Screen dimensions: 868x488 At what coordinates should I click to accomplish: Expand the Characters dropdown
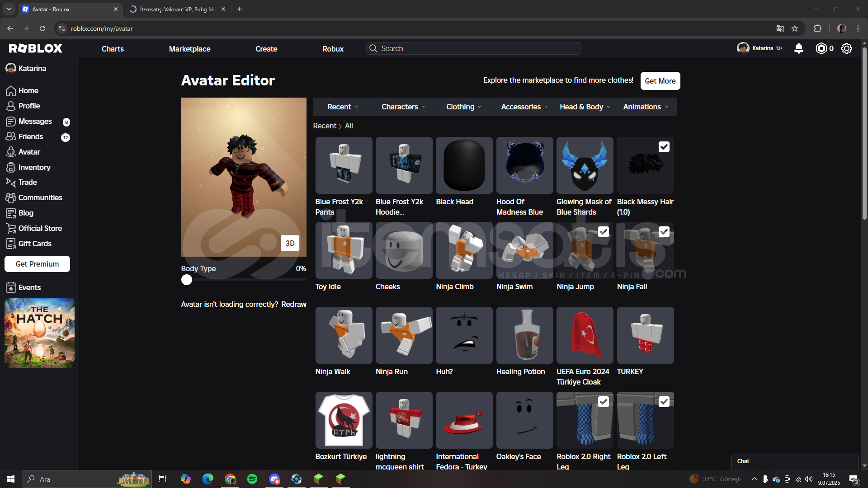[403, 107]
